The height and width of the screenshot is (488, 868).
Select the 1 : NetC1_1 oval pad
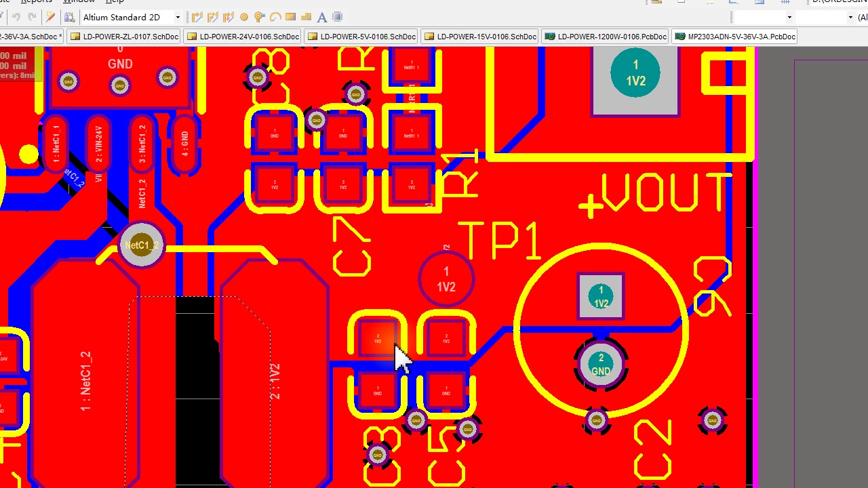(x=56, y=144)
